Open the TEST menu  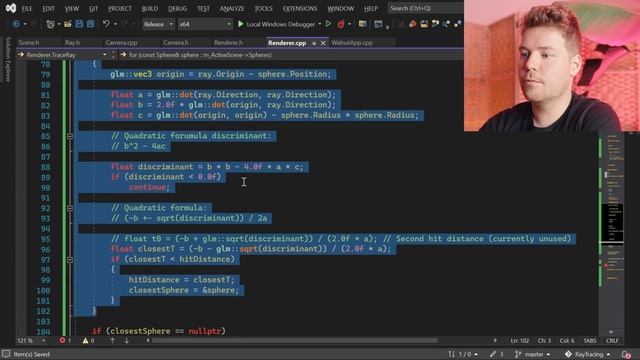click(203, 9)
